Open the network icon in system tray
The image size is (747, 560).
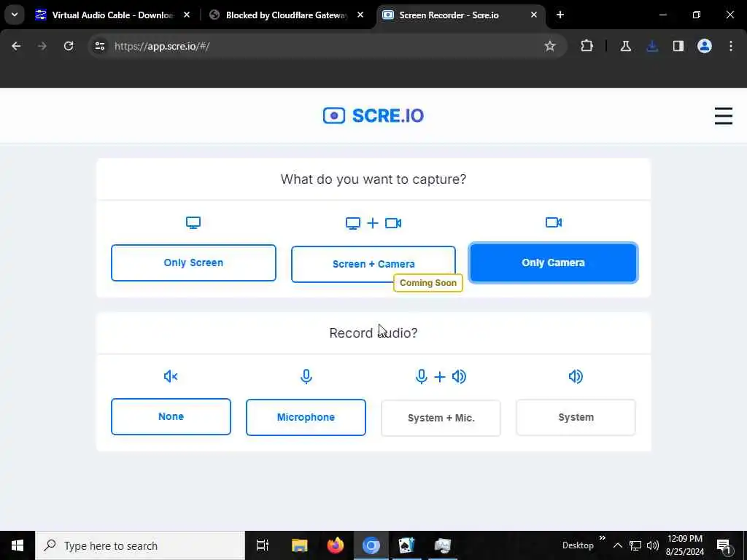coord(635,545)
